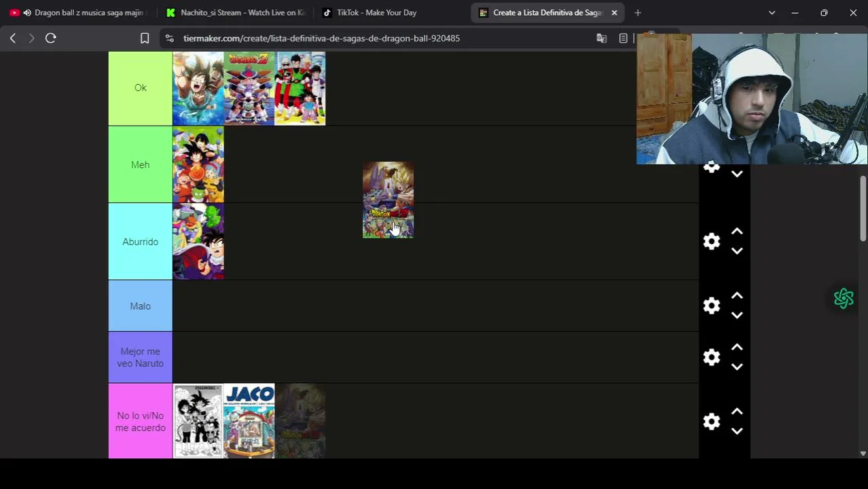The height and width of the screenshot is (489, 868).
Task: Click the Aburrido tier label
Action: (140, 242)
